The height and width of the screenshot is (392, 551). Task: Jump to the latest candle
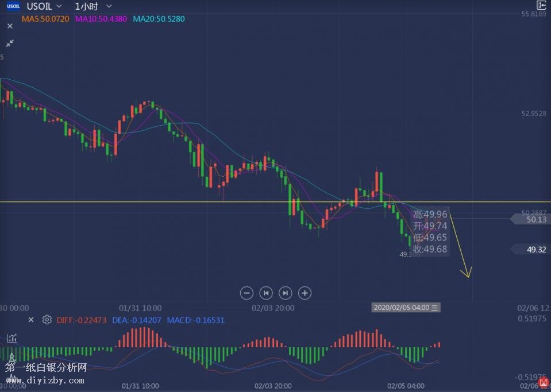286,293
